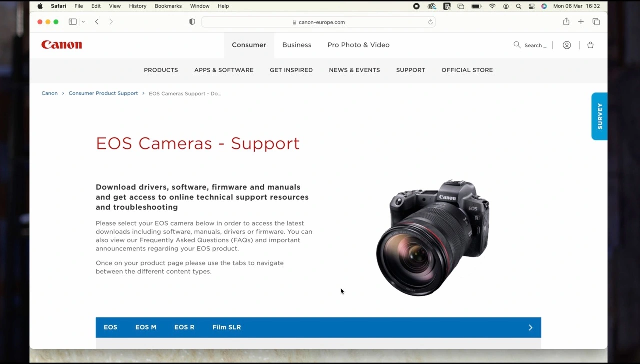Open the SUPPORT navigation menu

coord(411,70)
